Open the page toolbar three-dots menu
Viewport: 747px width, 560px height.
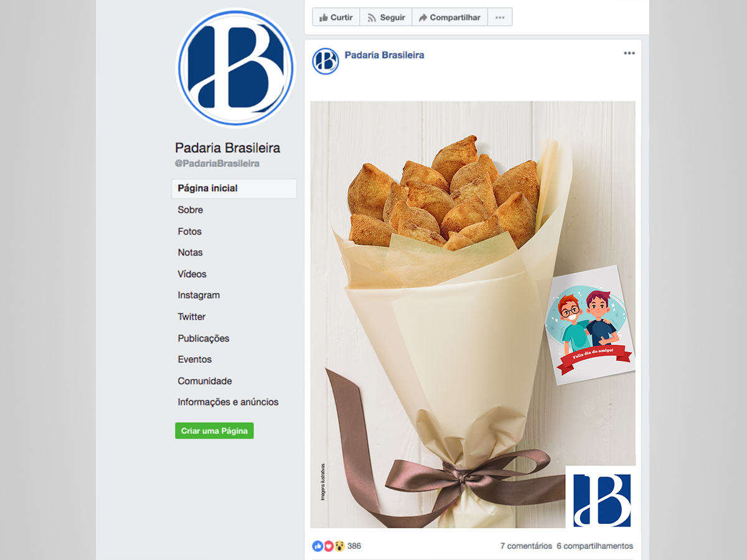tap(500, 17)
